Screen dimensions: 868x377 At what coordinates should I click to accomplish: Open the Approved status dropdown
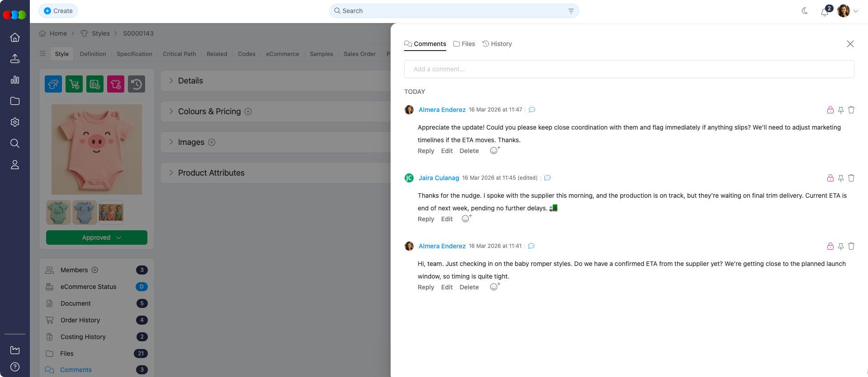(x=97, y=237)
